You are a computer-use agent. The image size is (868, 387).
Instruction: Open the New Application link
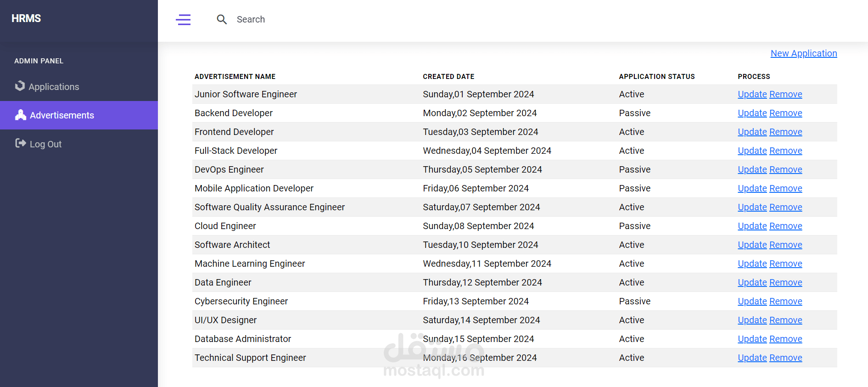pos(804,53)
